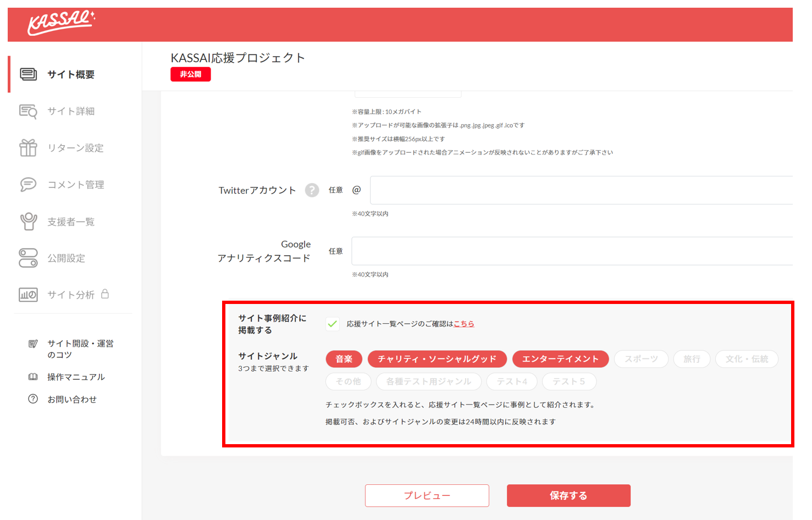Click the 操作マニュアル book icon
Screen dimensions: 812x520
(x=33, y=377)
